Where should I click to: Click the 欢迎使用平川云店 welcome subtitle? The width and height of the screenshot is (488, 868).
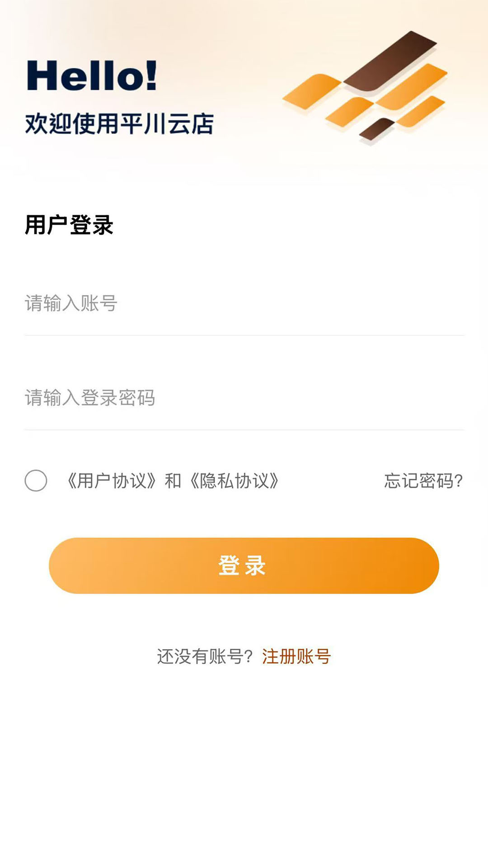pos(119,124)
